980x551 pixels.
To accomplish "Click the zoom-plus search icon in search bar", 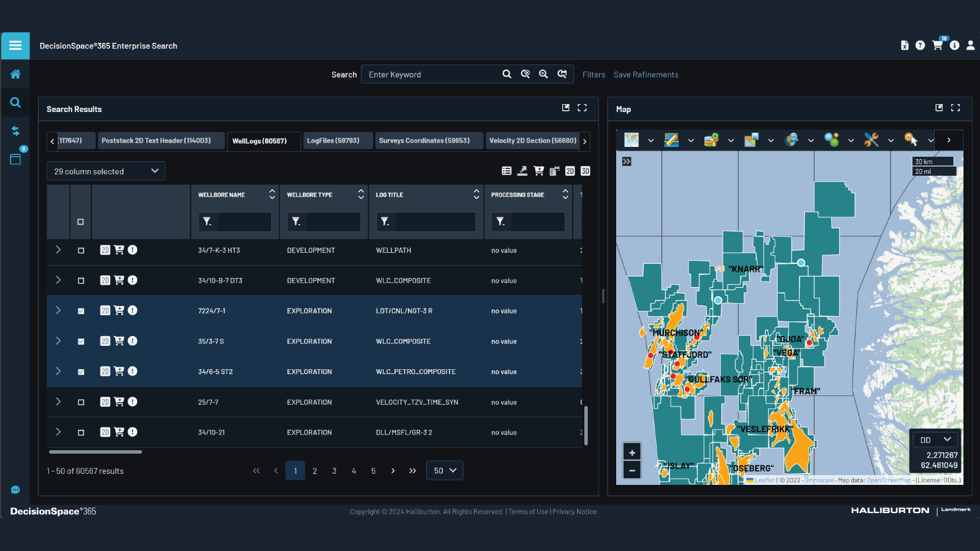I will [543, 74].
